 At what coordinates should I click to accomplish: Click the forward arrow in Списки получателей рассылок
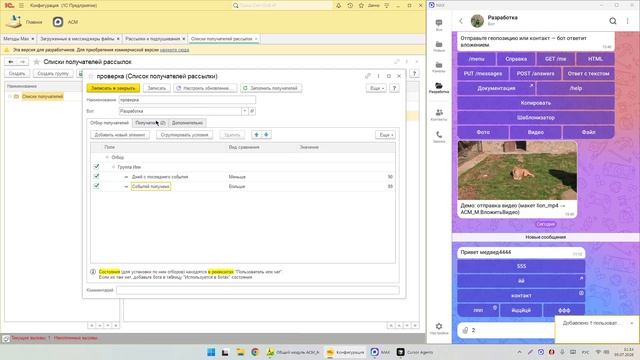(23, 62)
